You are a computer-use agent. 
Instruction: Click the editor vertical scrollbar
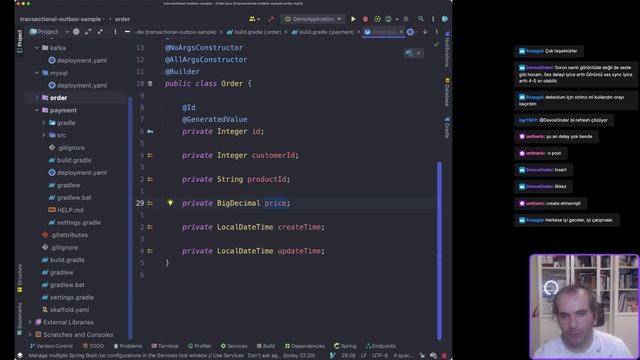[440, 251]
